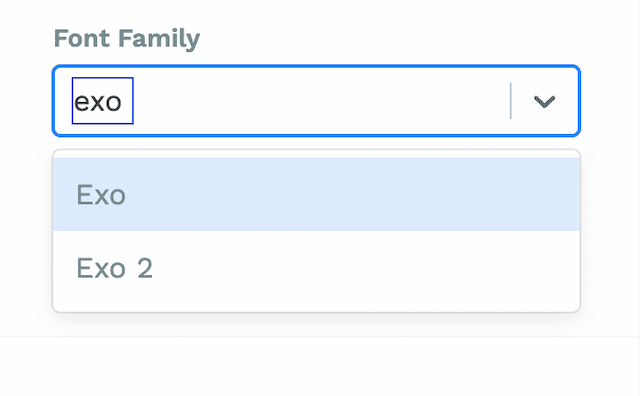Click the blue-highlighted row in the options list
Screen dimensions: 640x396
(x=316, y=194)
